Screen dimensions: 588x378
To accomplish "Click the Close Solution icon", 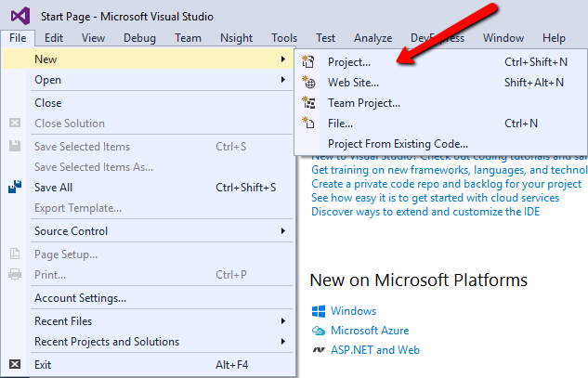I will pos(15,123).
